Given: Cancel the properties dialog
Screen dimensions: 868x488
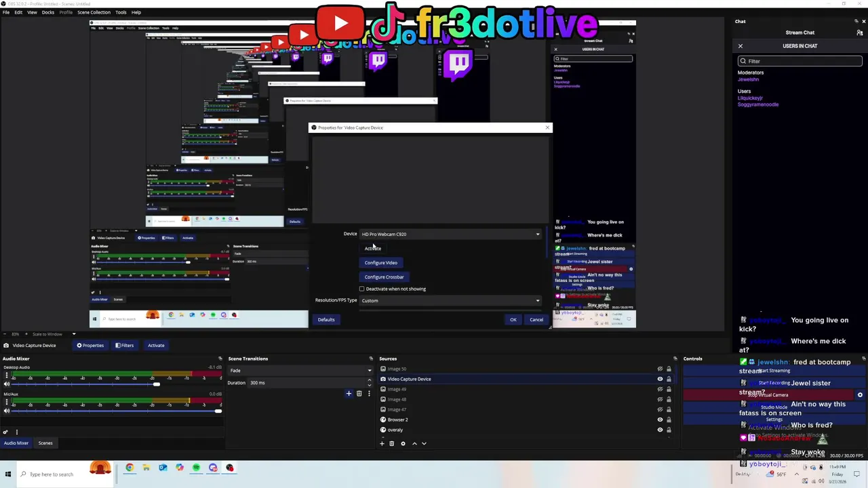Looking at the screenshot, I should tap(536, 320).
